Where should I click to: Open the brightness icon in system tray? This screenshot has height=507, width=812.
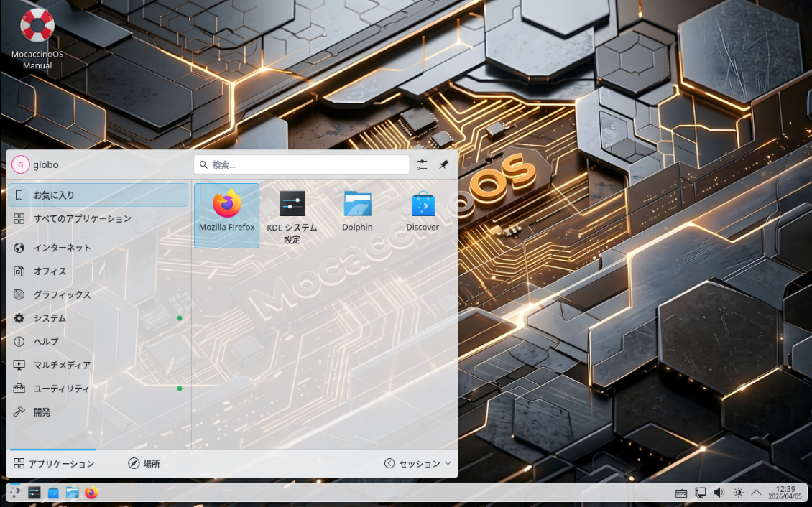coord(738,493)
